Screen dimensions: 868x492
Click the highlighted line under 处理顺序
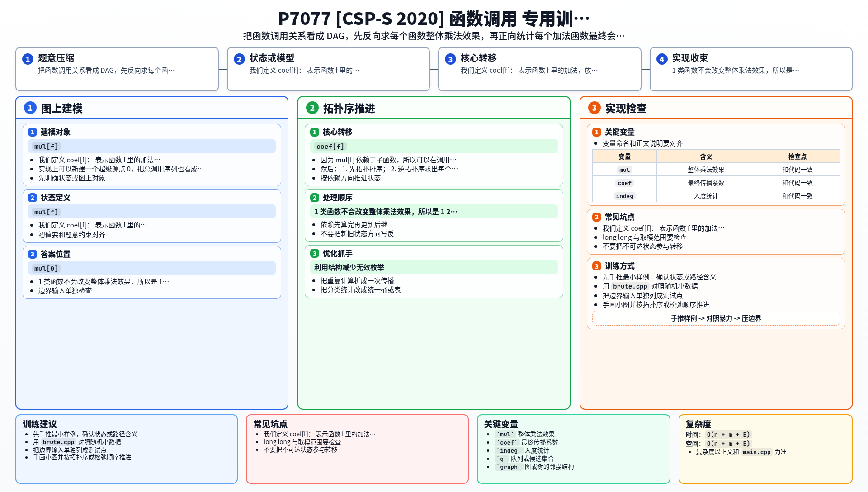click(x=434, y=212)
